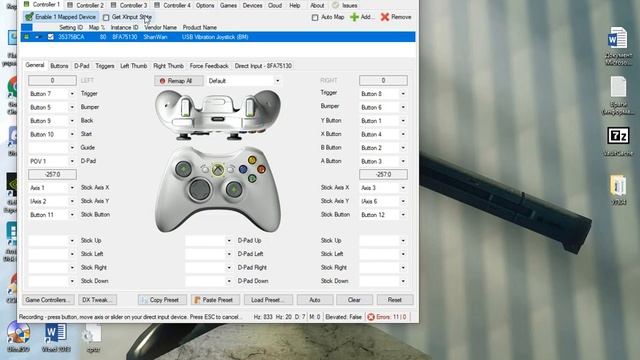Screen dimensions: 640x360
Task: Open the Options tab
Action: [205, 5]
